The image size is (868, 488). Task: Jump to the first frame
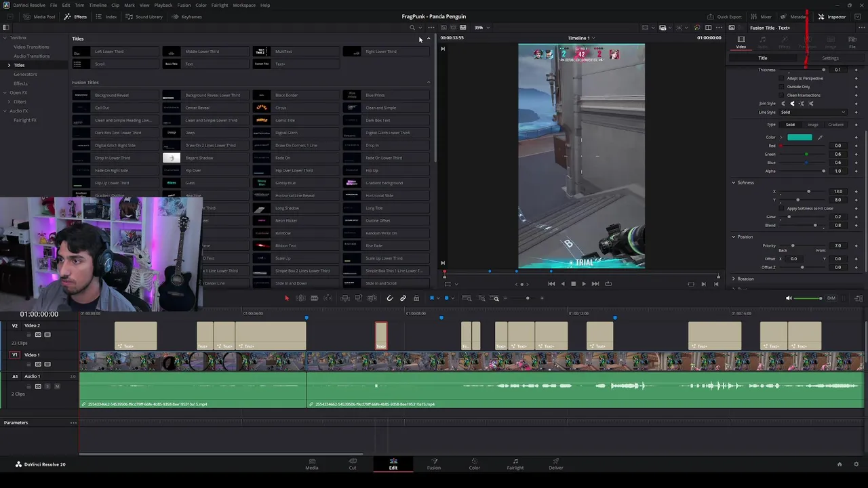551,284
